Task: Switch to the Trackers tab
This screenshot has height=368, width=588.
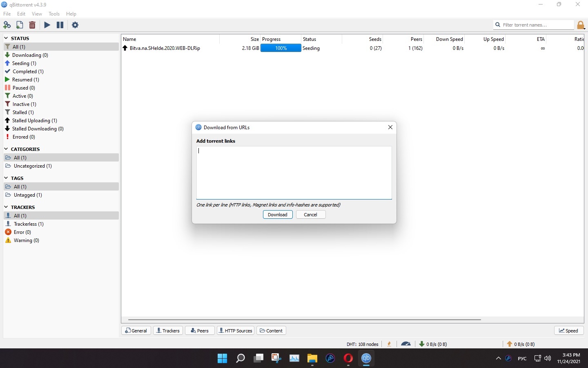Action: click(168, 330)
